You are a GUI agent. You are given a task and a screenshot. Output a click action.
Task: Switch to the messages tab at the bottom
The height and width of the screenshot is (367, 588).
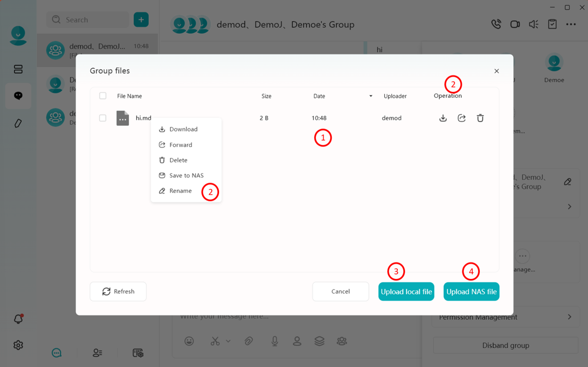pyautogui.click(x=57, y=353)
